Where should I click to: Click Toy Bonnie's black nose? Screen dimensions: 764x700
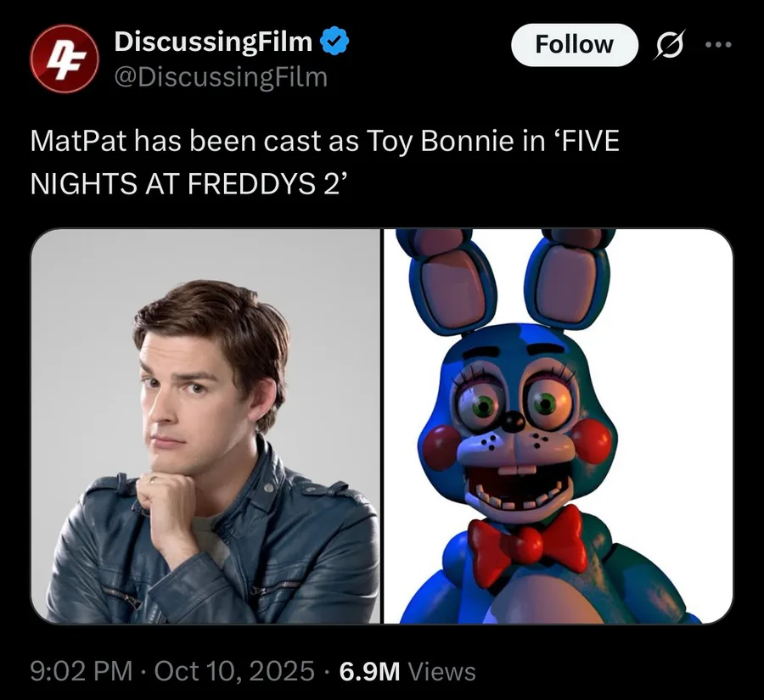point(513,419)
